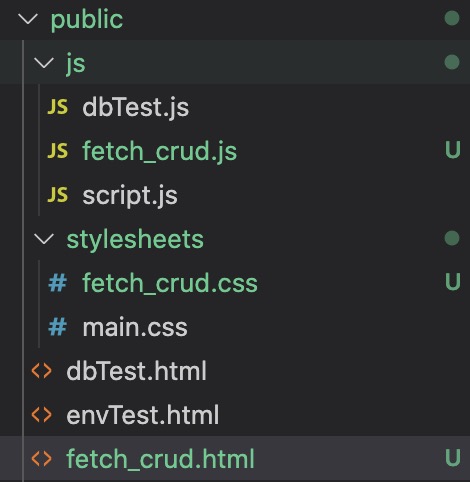
Task: Click the JS icon beside fetch_crud.js
Action: click(58, 151)
